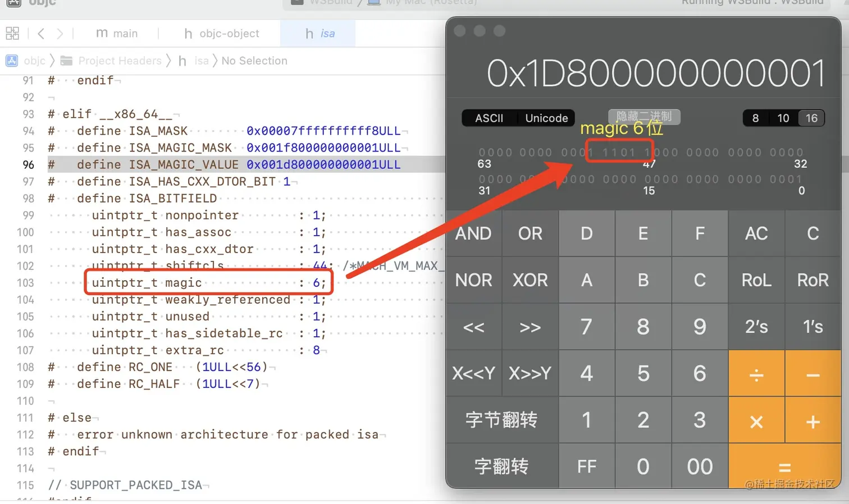The image size is (849, 504).
Task: Click the X>>Y key
Action: coord(530,373)
